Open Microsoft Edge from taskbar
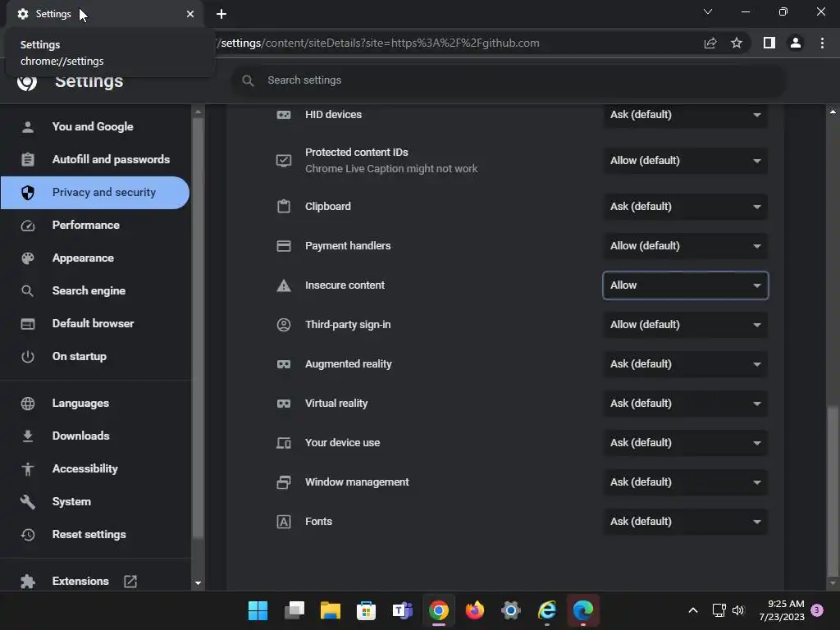Viewport: 840px width, 630px height. [583, 610]
